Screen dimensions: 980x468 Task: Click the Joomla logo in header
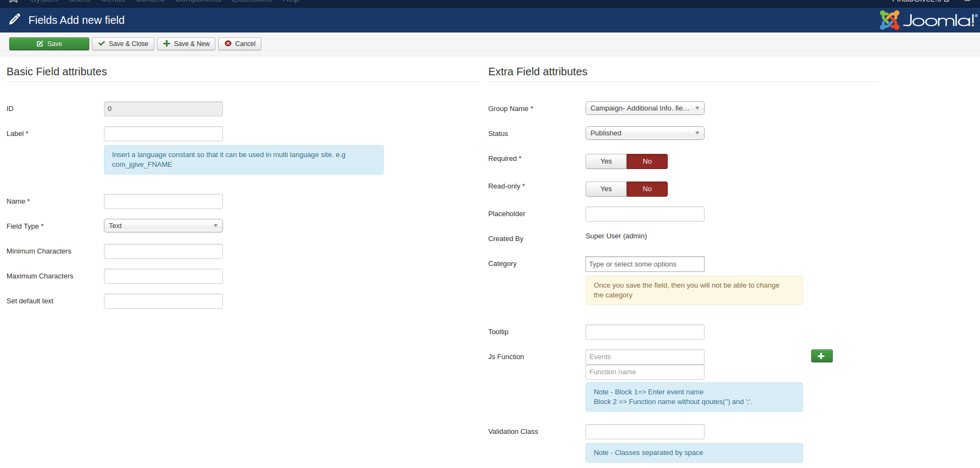[928, 21]
